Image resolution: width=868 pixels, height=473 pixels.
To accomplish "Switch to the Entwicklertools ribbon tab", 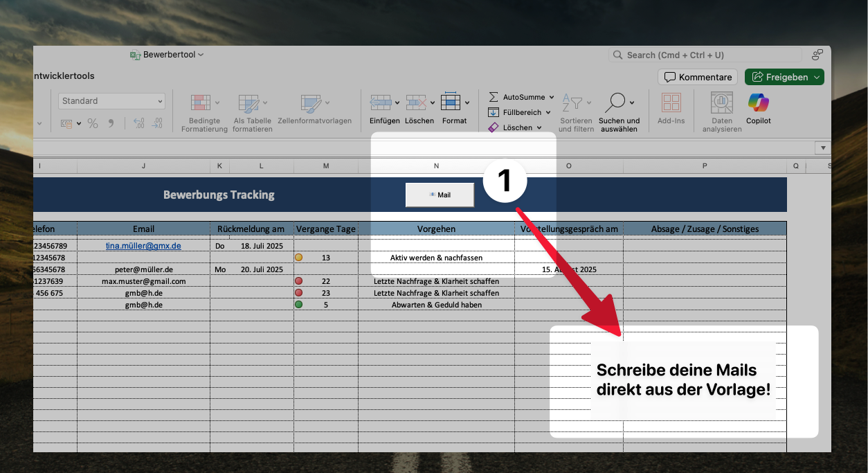I will [64, 76].
